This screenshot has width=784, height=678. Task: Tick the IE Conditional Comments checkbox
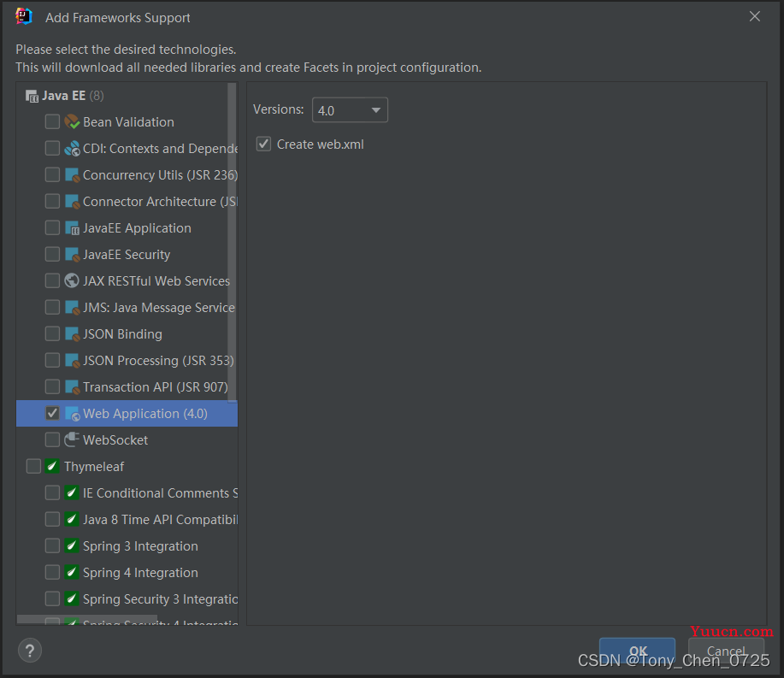pos(52,492)
